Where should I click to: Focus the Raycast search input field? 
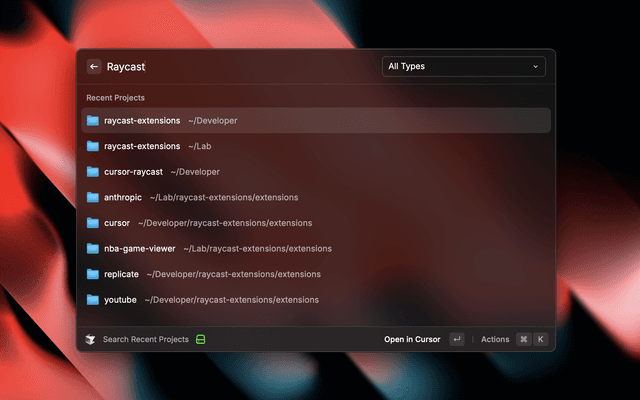240,67
